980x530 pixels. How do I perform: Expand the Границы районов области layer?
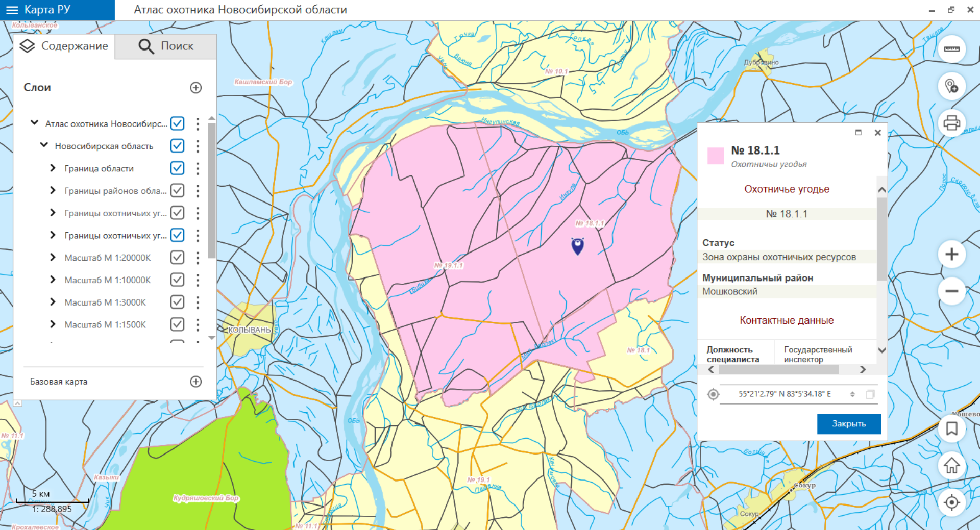[53, 190]
